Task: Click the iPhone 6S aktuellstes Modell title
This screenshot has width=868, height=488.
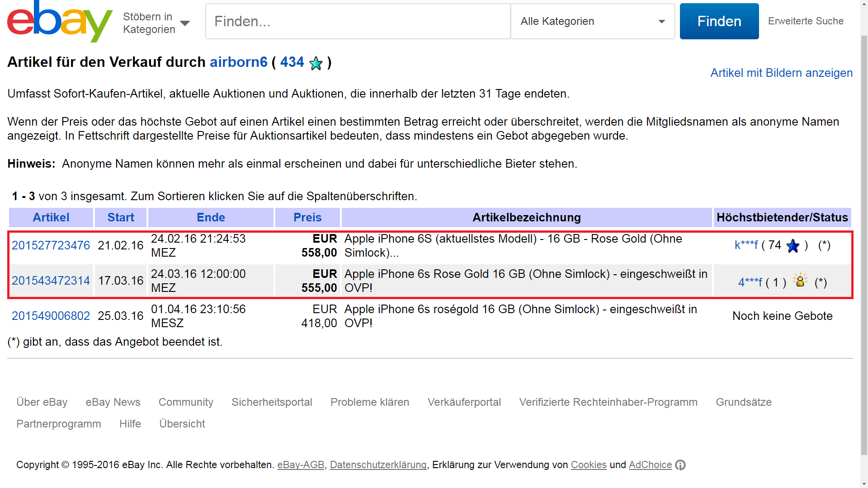Action: (513, 245)
